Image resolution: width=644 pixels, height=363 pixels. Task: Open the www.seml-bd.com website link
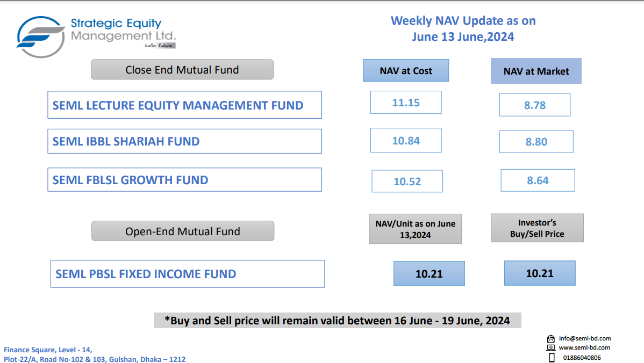(584, 347)
